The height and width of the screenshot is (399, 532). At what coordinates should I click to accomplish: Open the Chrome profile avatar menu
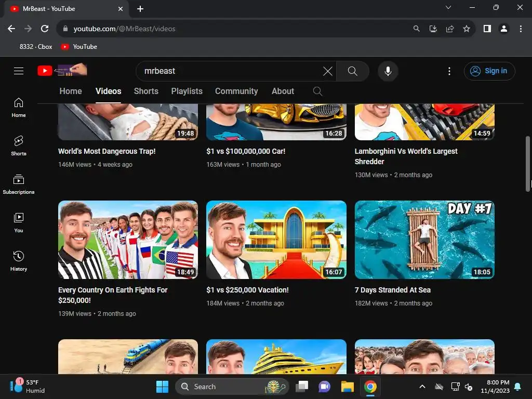tap(504, 29)
